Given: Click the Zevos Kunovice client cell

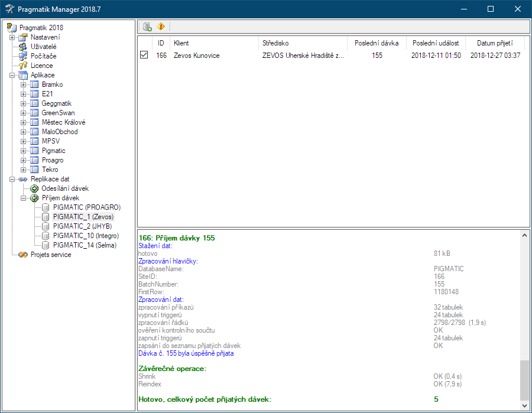Looking at the screenshot, I should tap(197, 56).
